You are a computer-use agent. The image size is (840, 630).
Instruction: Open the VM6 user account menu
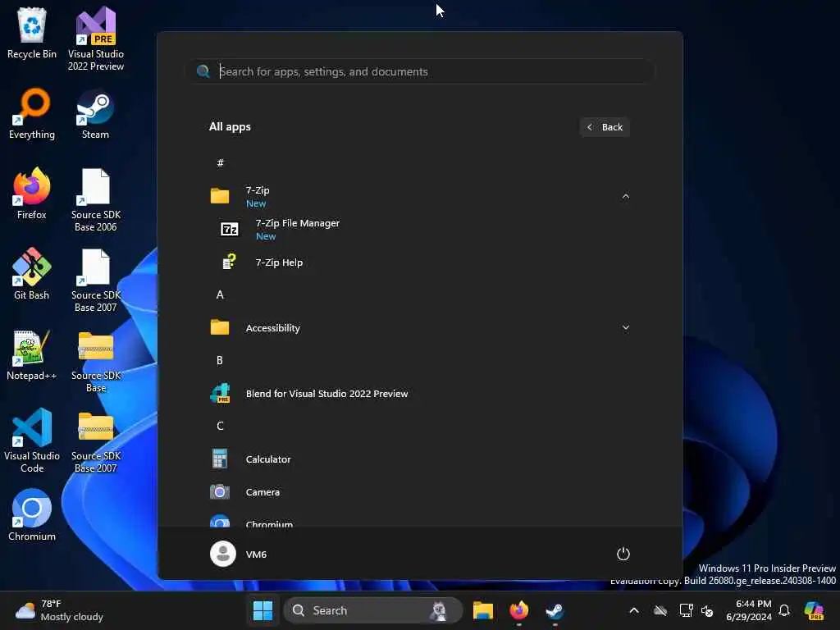point(239,554)
